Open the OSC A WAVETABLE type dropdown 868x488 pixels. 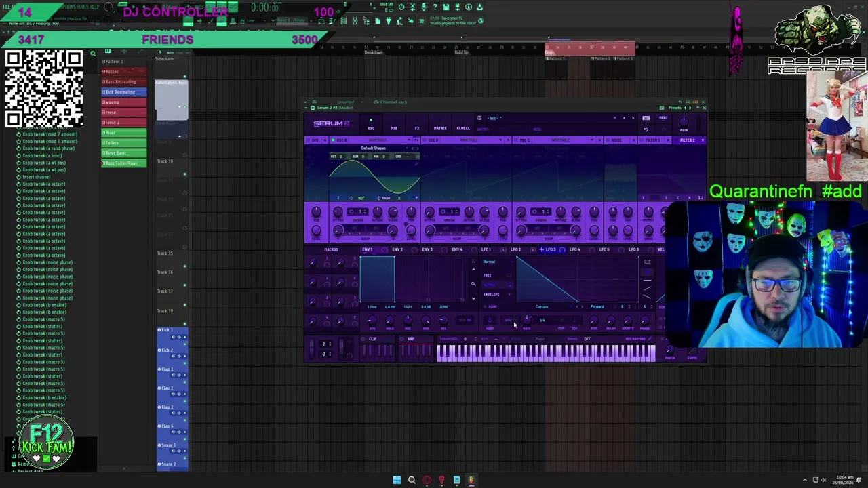[380, 140]
